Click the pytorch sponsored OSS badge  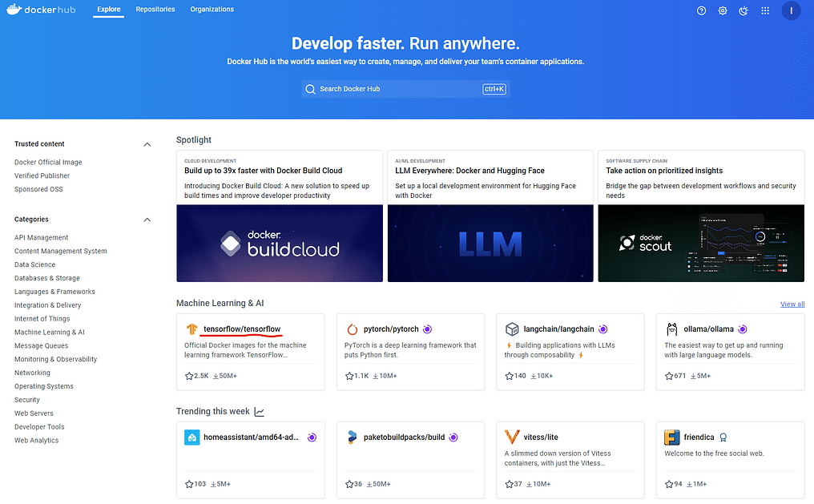click(x=427, y=329)
